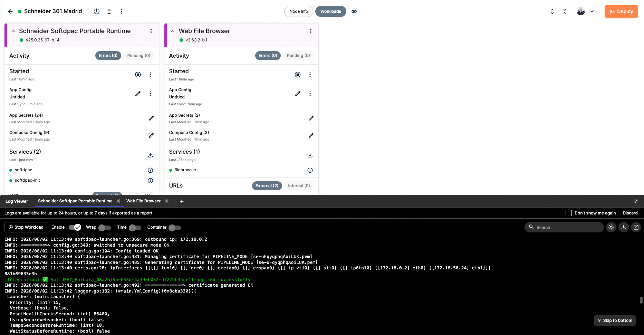The width and height of the screenshot is (644, 335).
Task: Open Schneider Softdpac Portable Runtime card menu
Action: coord(151,31)
